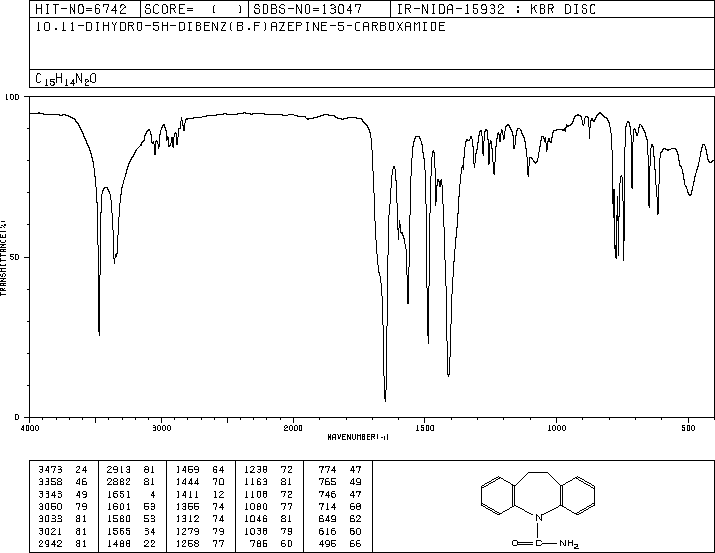Viewport: 715px width, 553px height.
Task: Click the peak table entry 1279
Action: click(187, 532)
